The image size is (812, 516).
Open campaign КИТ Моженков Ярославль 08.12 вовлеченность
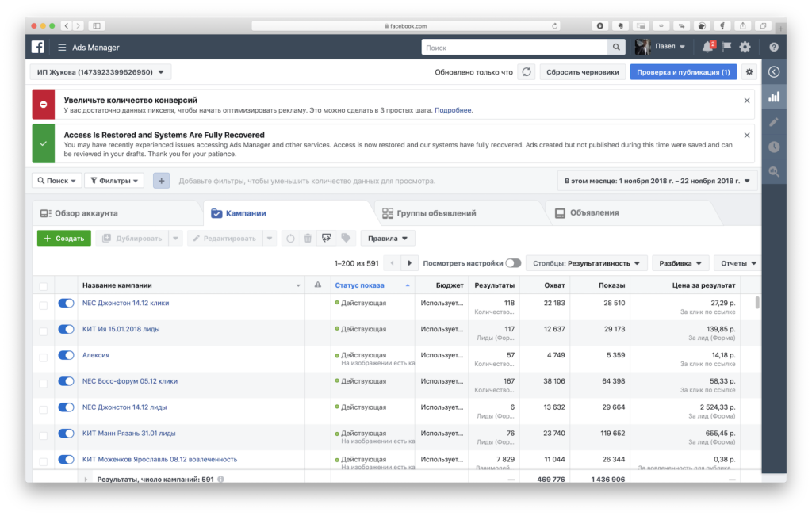coord(159,459)
